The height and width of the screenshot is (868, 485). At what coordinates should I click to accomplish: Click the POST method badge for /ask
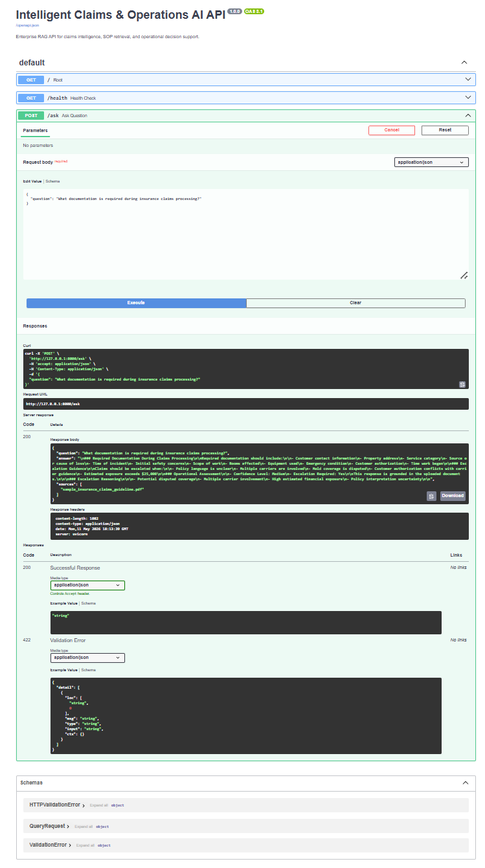coord(30,116)
